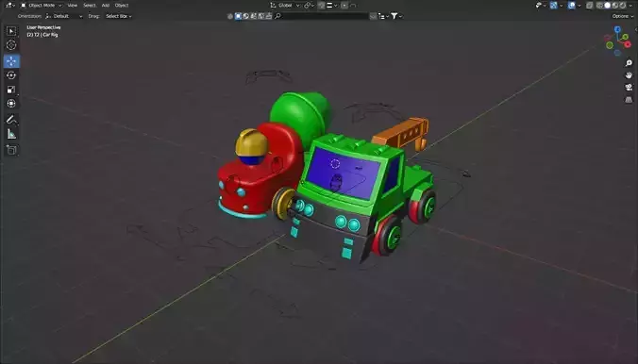Image resolution: width=638 pixels, height=364 pixels.
Task: Toggle X-ray mode
Action: click(590, 6)
